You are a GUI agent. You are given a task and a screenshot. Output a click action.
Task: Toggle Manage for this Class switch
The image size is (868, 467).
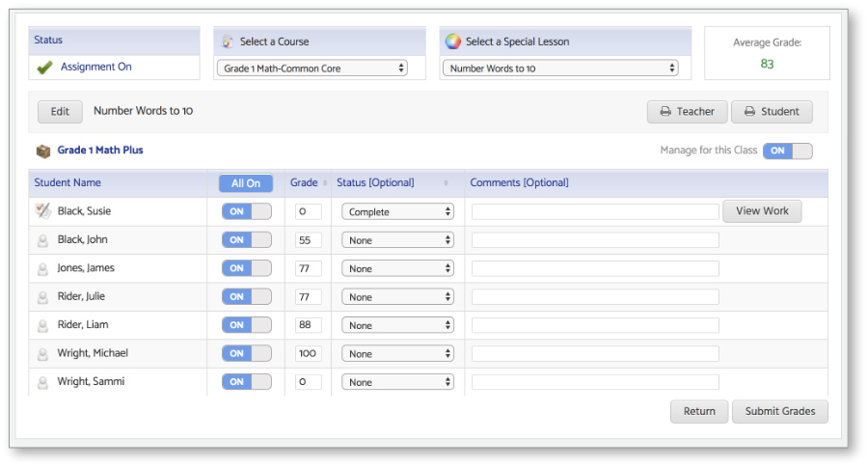(x=787, y=151)
